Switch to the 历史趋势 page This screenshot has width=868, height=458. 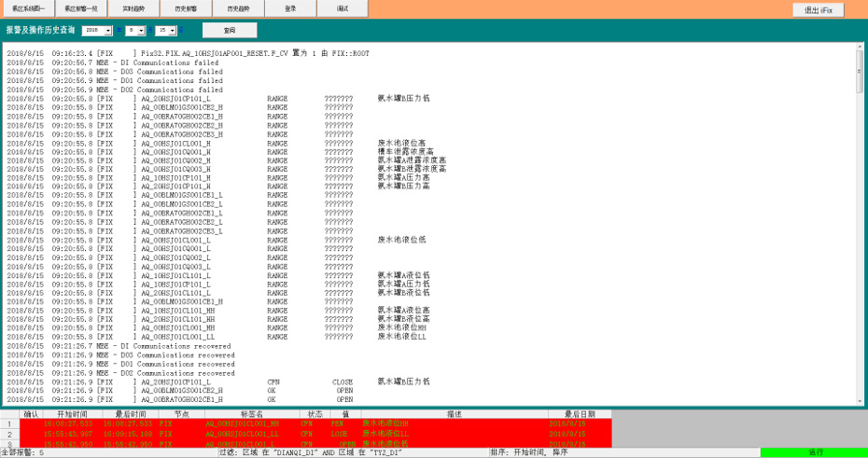click(x=237, y=8)
